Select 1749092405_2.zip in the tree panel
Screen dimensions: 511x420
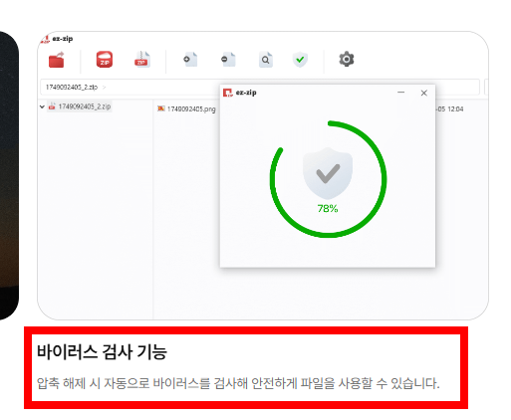(80, 106)
